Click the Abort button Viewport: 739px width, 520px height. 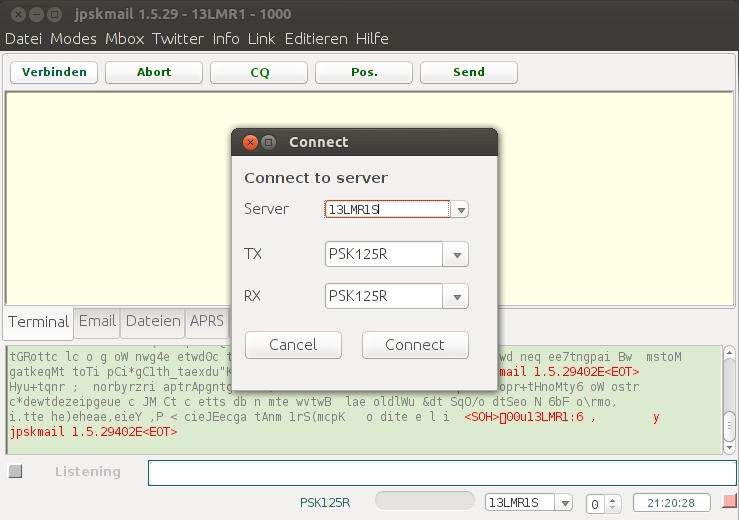pos(154,72)
